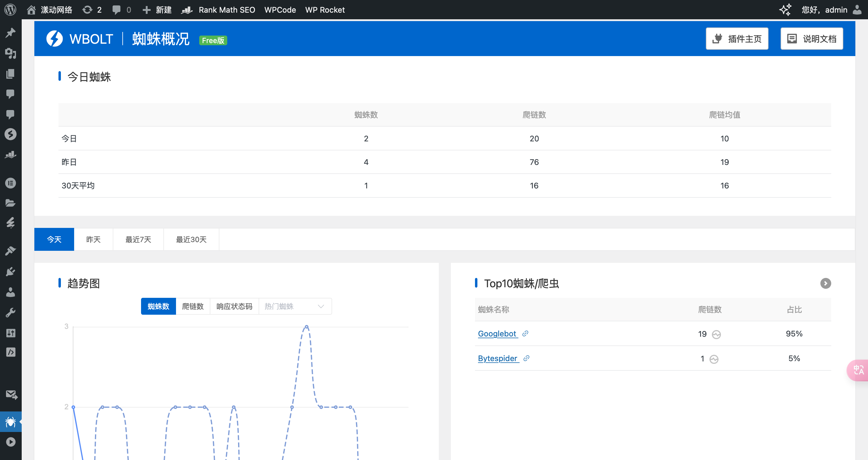
Task: Open the 插件主页 plugin homepage button
Action: (737, 39)
